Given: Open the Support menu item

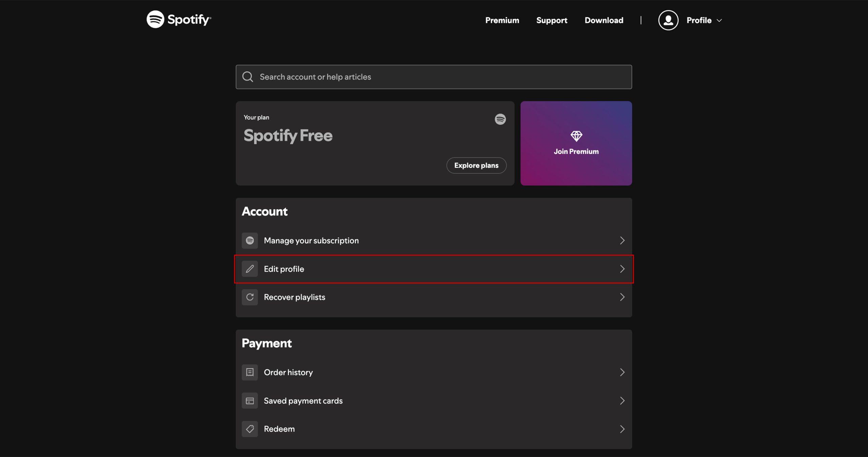Looking at the screenshot, I should 552,20.
